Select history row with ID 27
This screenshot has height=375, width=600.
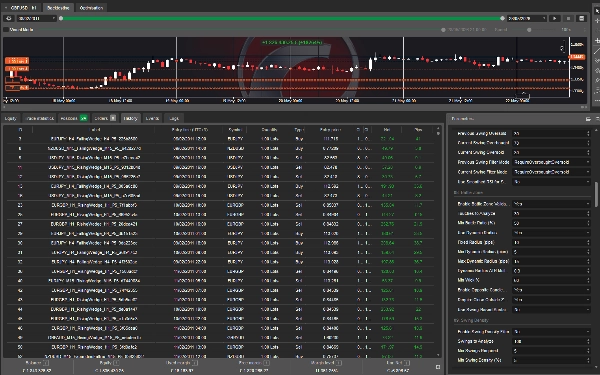click(x=220, y=224)
